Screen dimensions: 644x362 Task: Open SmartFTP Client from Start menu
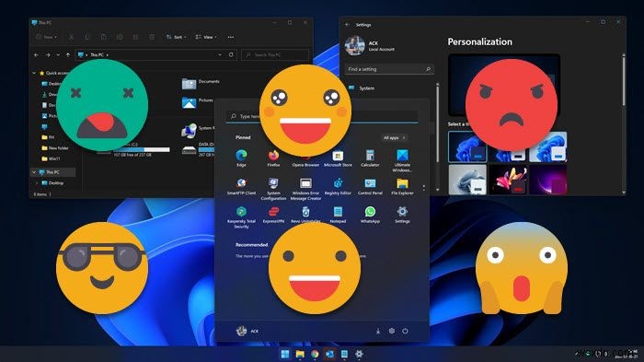[x=241, y=186]
